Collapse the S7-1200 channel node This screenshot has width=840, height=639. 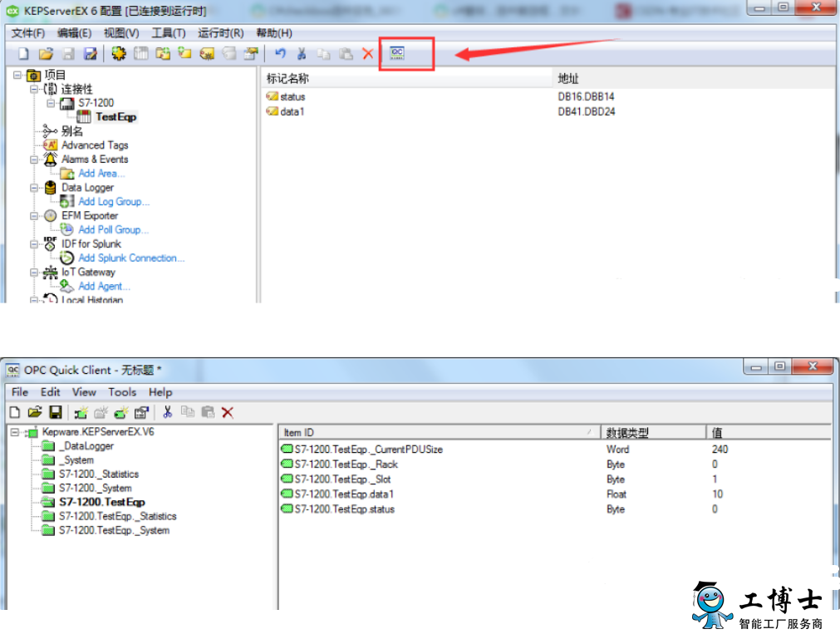(51, 103)
